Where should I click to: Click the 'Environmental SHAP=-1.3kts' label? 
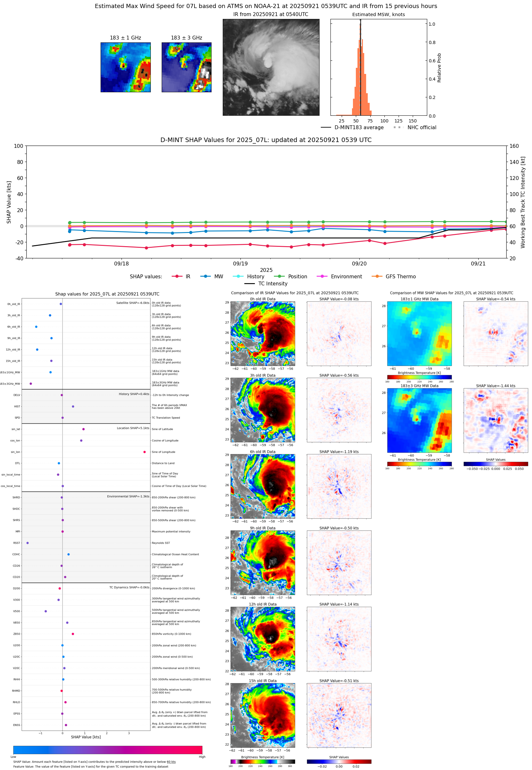pos(128,496)
